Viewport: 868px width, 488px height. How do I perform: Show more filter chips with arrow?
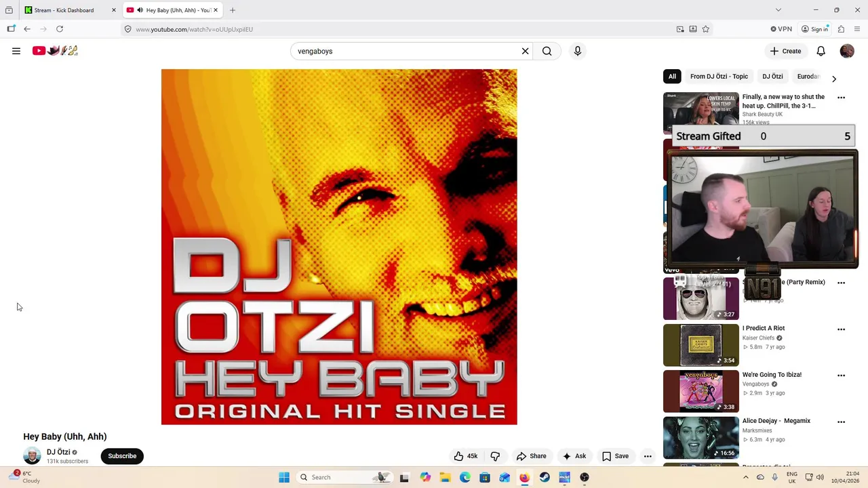[834, 79]
